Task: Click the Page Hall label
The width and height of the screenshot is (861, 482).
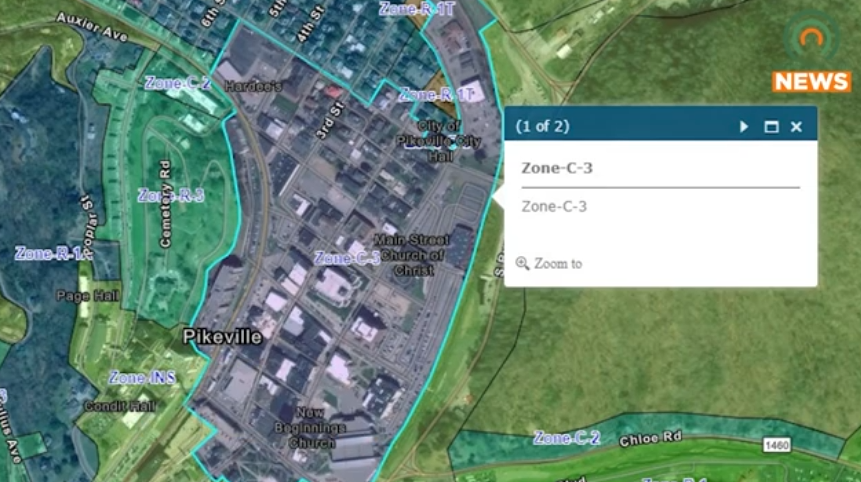Action: click(x=87, y=296)
